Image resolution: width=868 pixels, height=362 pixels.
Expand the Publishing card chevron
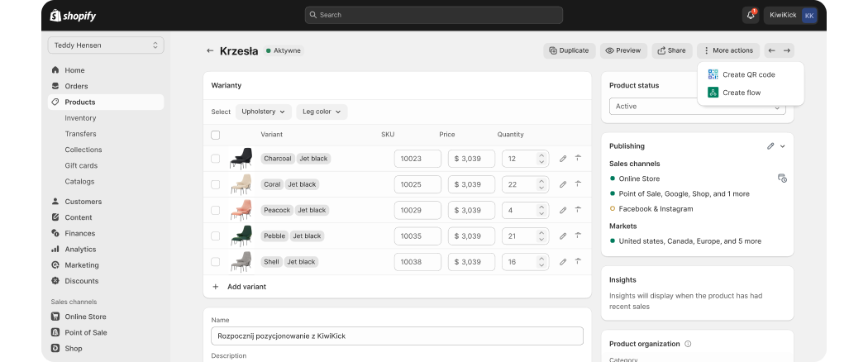coord(783,146)
